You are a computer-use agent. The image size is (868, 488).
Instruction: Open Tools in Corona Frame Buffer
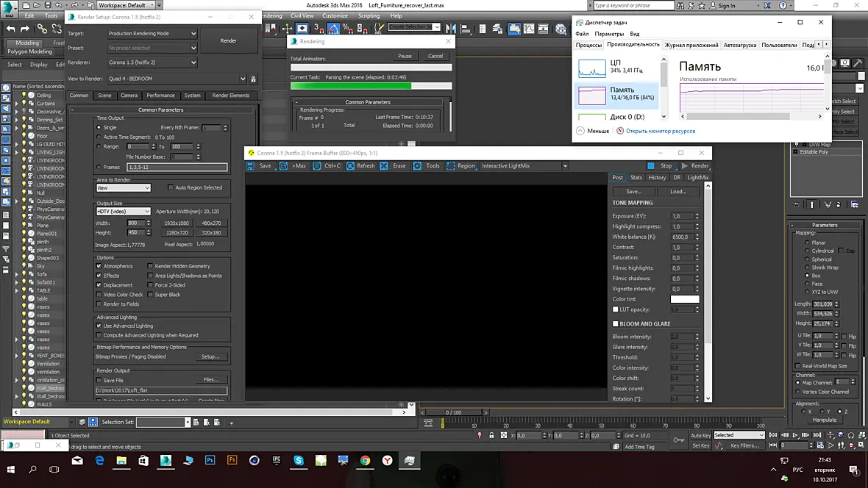coord(427,166)
